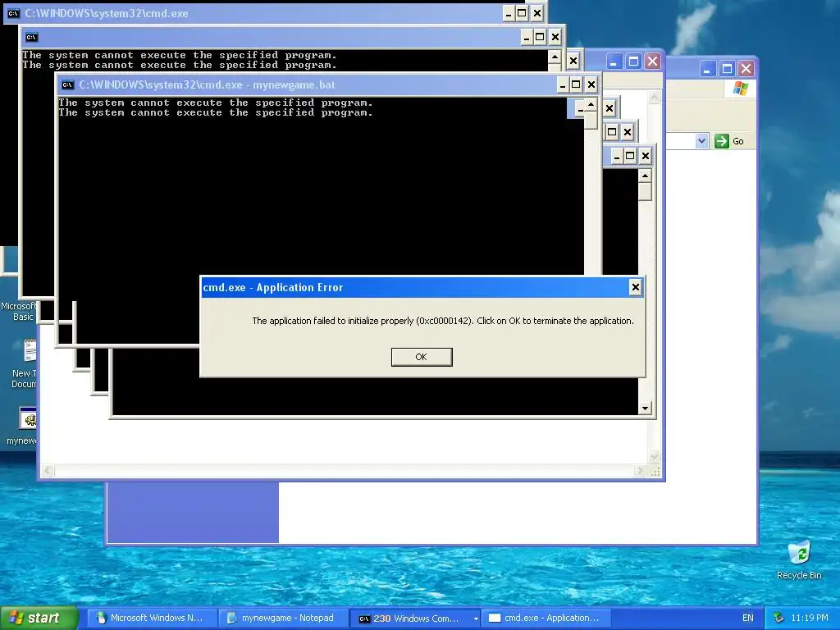Viewport: 840px width, 630px height.
Task: Click left scroll arrow of Notepad horizontal scrollbar
Action: coord(48,471)
